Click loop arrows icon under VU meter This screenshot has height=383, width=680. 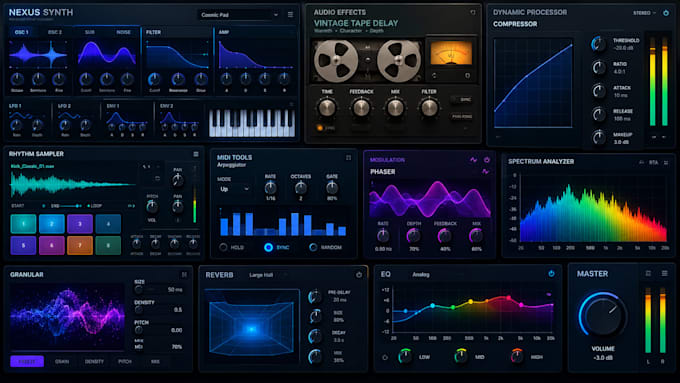coord(435,75)
